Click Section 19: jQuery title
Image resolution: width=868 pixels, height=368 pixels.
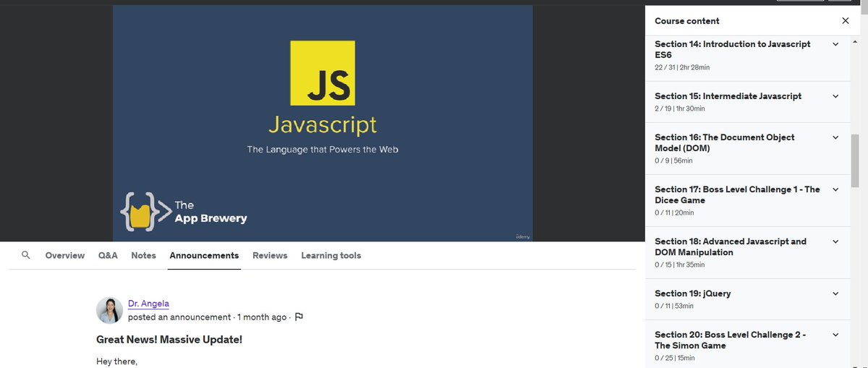coord(693,294)
